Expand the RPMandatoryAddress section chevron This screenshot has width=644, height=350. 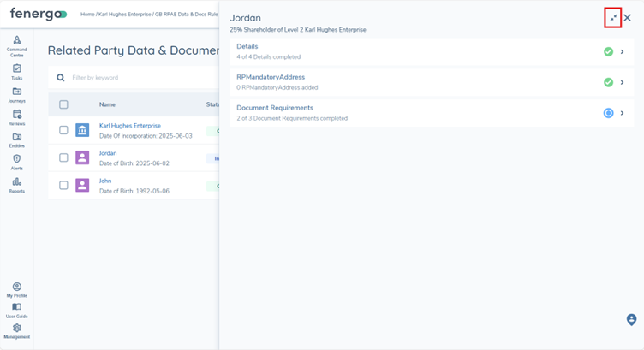pos(623,82)
